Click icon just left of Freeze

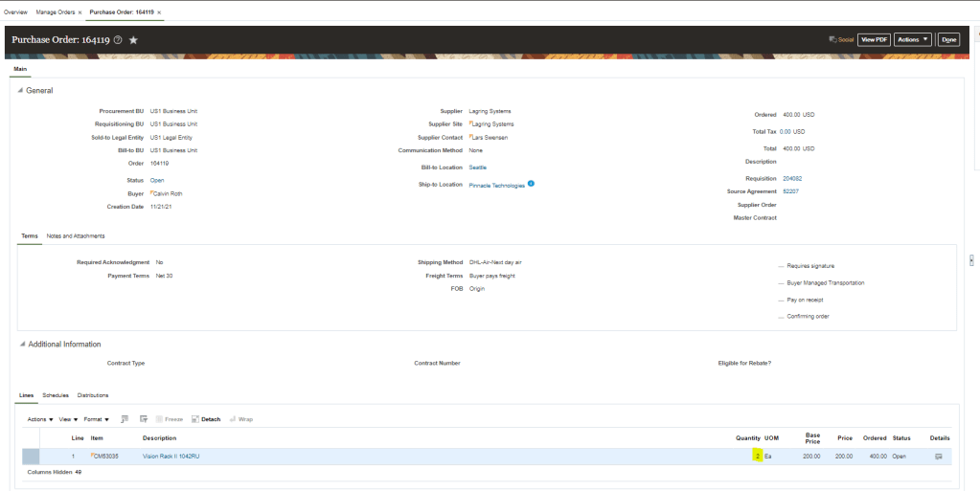(144, 419)
